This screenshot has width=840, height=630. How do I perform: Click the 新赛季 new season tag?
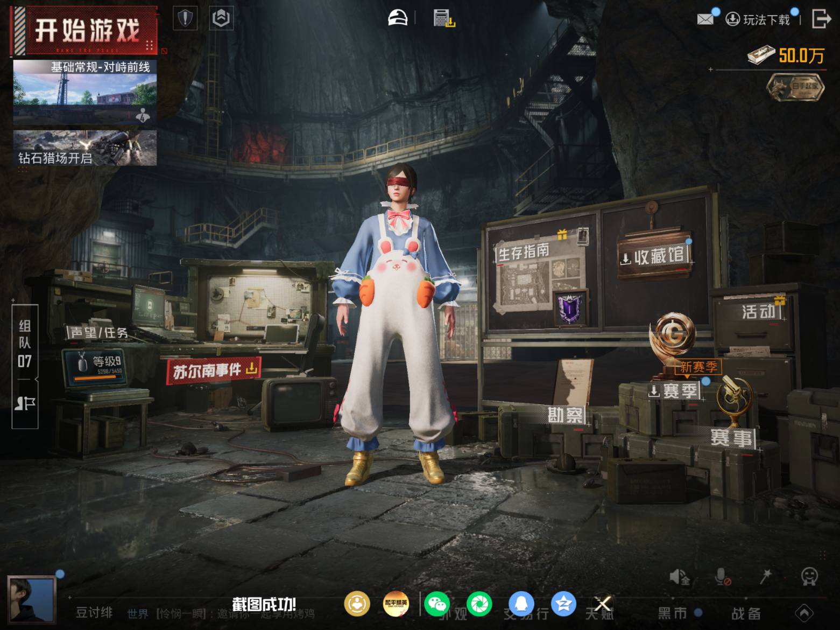(697, 367)
